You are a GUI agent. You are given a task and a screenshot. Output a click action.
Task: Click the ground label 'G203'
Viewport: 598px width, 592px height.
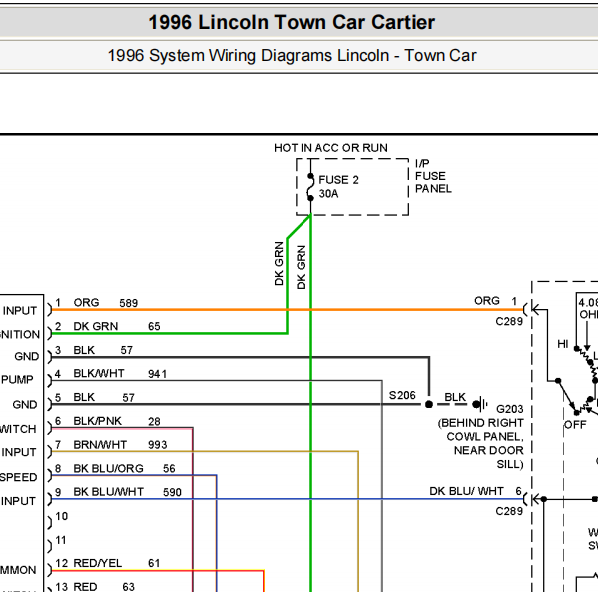coord(509,409)
